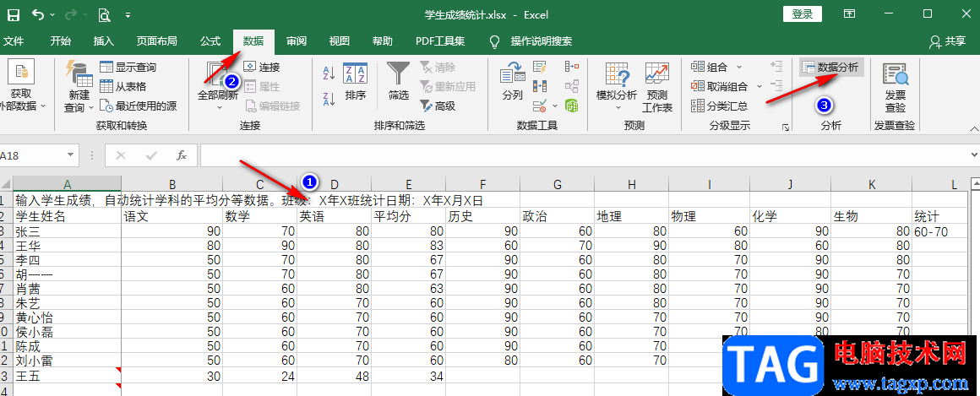980x396 pixels.
Task: Click 最近使用的源
Action: coord(138,106)
